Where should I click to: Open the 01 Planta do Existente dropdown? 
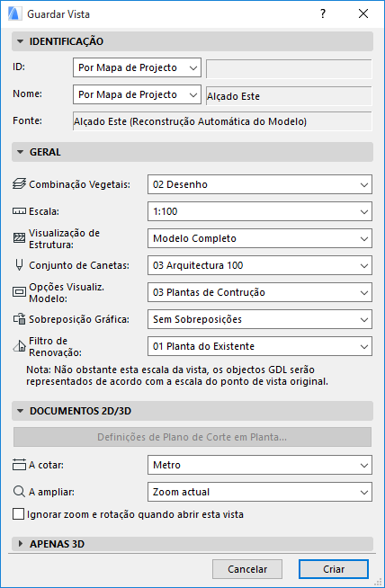(260, 346)
